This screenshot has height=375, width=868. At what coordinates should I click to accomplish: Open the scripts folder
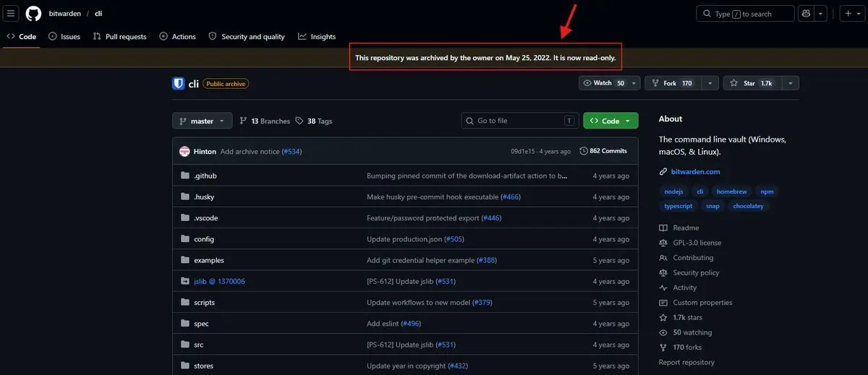[204, 302]
